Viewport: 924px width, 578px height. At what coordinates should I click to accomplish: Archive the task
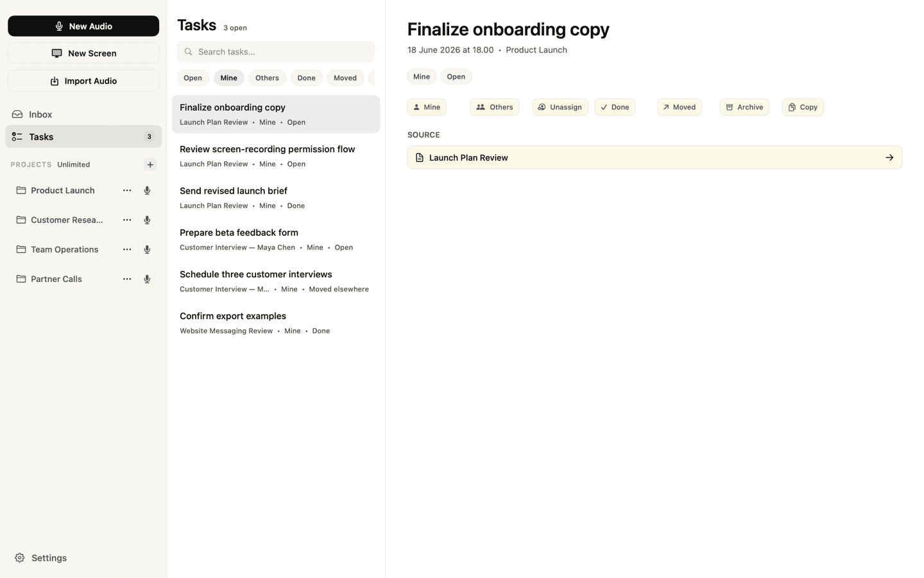744,107
